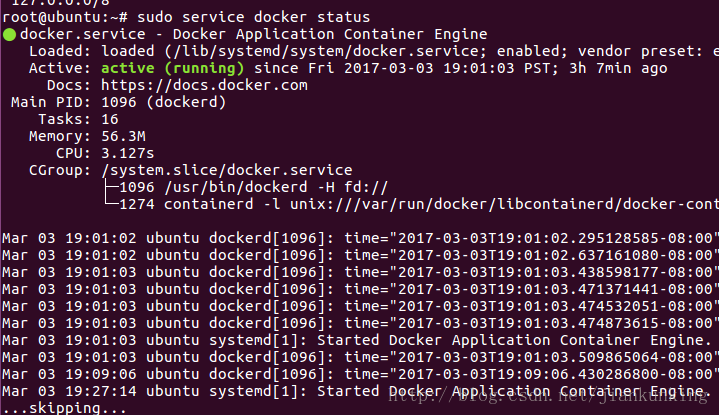Click the first 19:01:02 dockerd log line
This screenshot has width=719, height=415.
coord(360,238)
